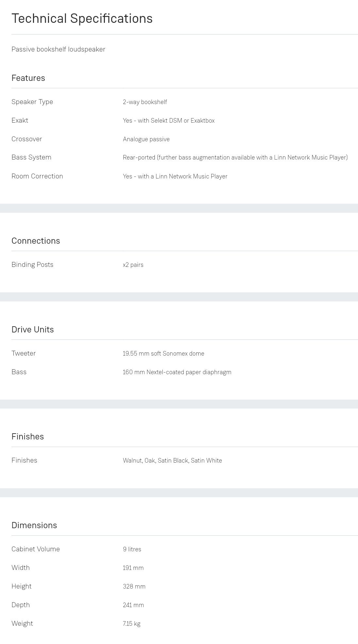Click the 7.15 kg weight value
358x644 pixels.
tap(131, 624)
